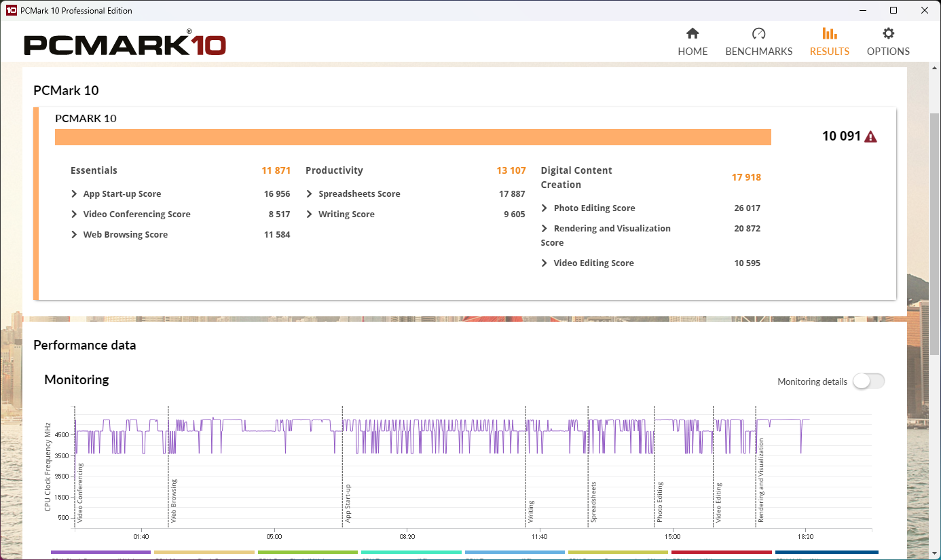Viewport: 941px width, 560px height.
Task: Select the Results bar chart icon
Action: point(829,34)
